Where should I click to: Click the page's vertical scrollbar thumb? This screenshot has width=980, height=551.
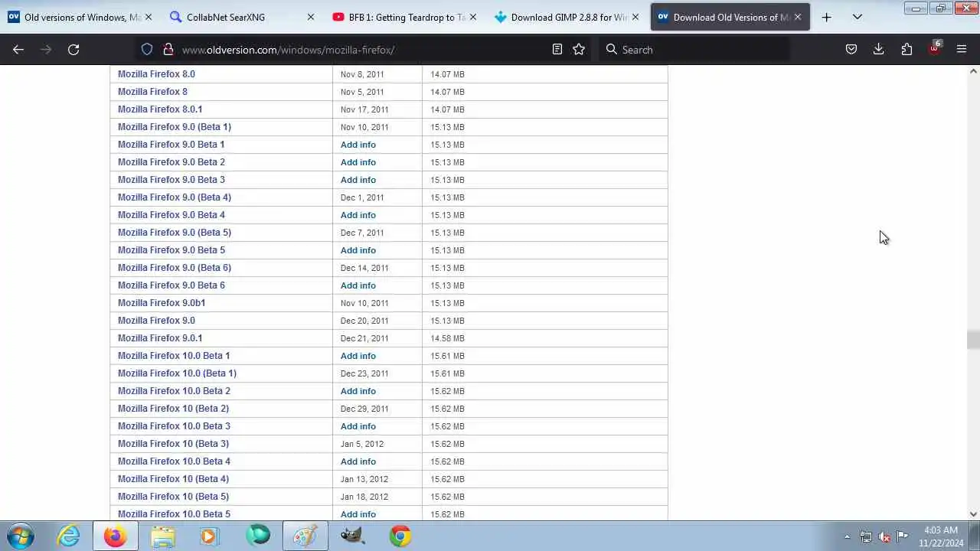(973, 340)
